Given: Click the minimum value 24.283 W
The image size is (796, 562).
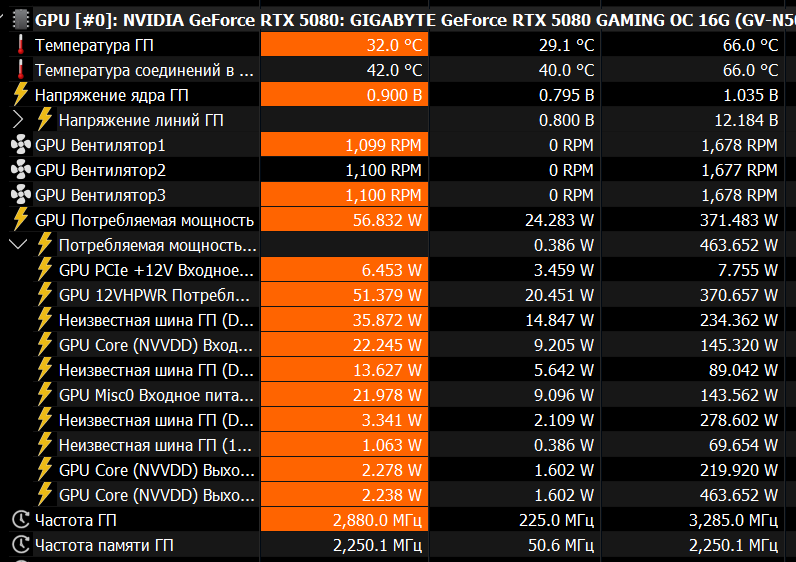Looking at the screenshot, I should tap(559, 220).
